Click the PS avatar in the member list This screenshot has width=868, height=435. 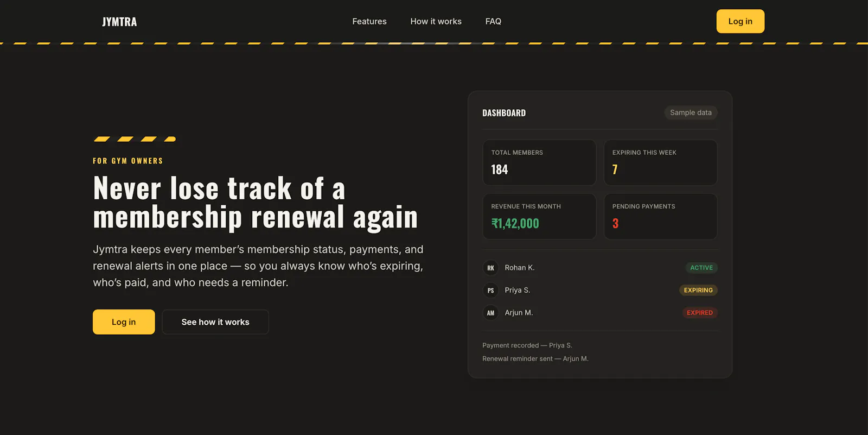490,291
